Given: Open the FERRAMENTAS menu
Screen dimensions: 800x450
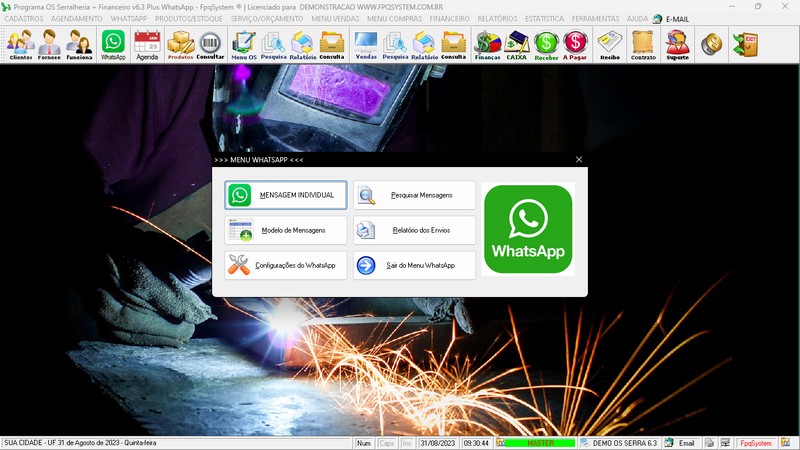Looking at the screenshot, I should pyautogui.click(x=595, y=19).
